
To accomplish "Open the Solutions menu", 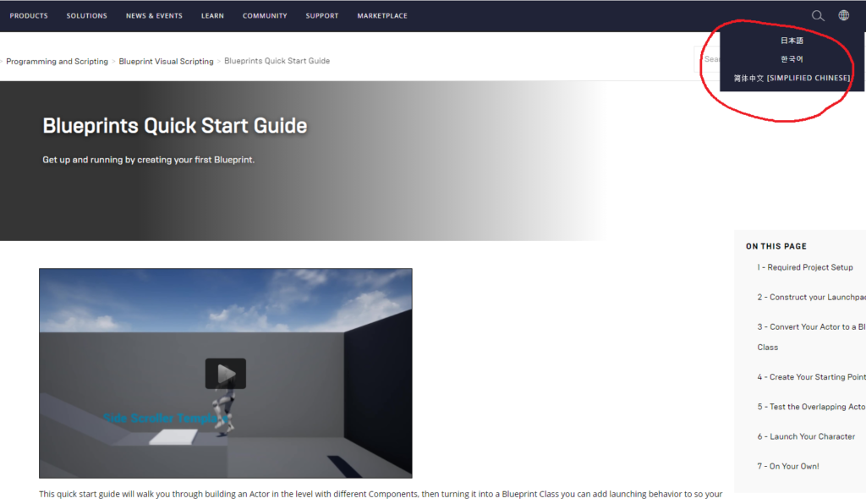I will (x=87, y=16).
